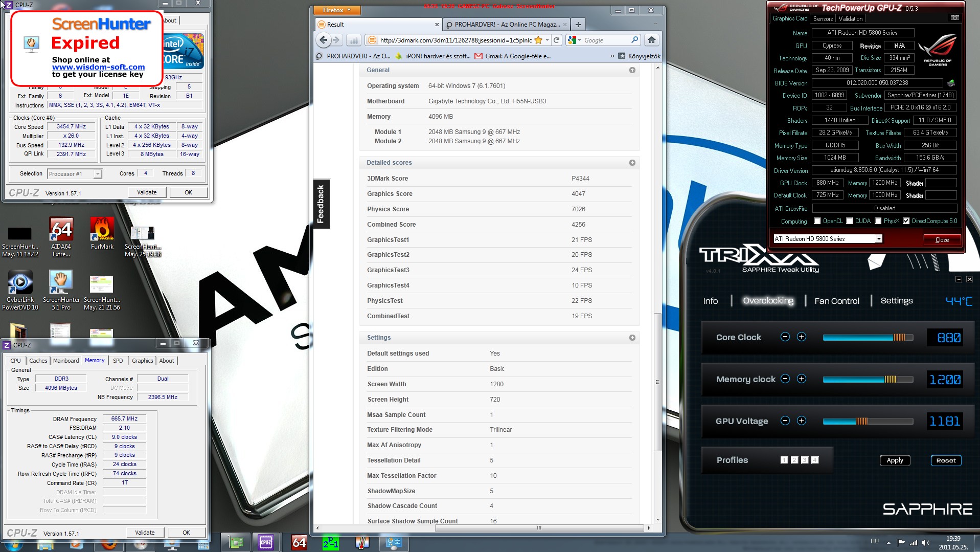980x552 pixels.
Task: Open Feedback side tab on 3DMark page
Action: click(x=321, y=204)
